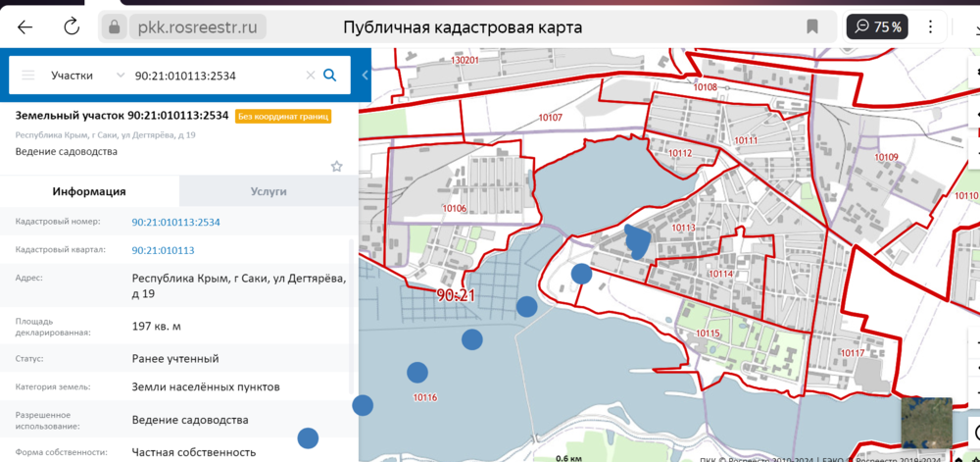This screenshot has height=462, width=980.
Task: Open cadastral number link 90:21:010113:2534
Action: click(x=176, y=222)
